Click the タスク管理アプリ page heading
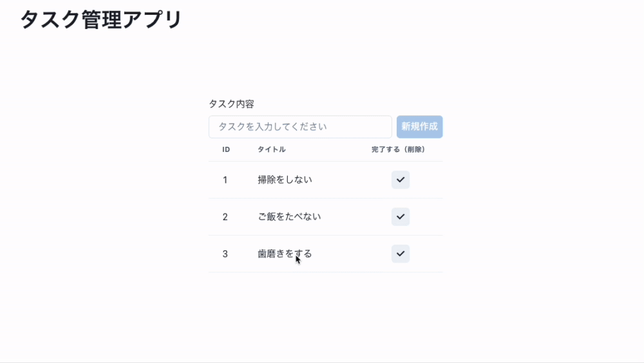Image resolution: width=644 pixels, height=363 pixels. tap(101, 20)
